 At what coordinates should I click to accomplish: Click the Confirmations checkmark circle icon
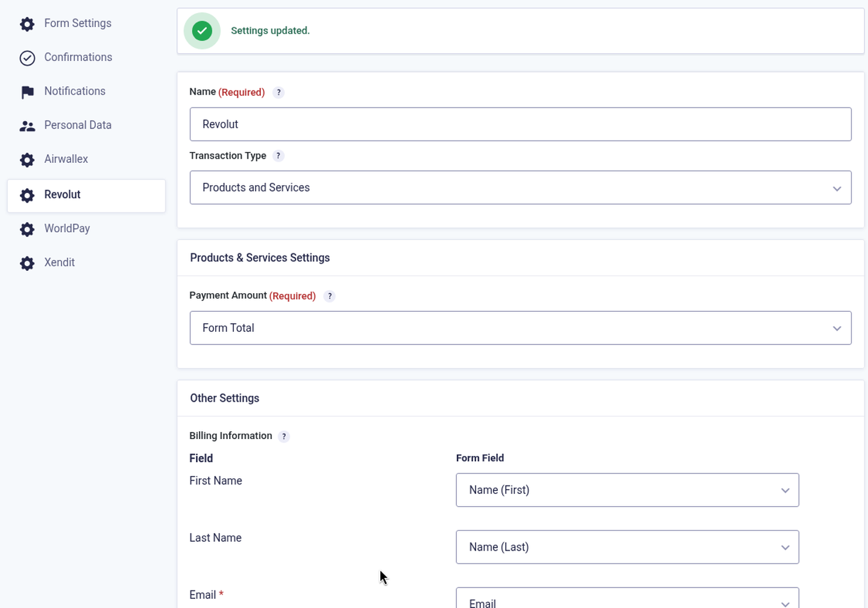point(27,58)
